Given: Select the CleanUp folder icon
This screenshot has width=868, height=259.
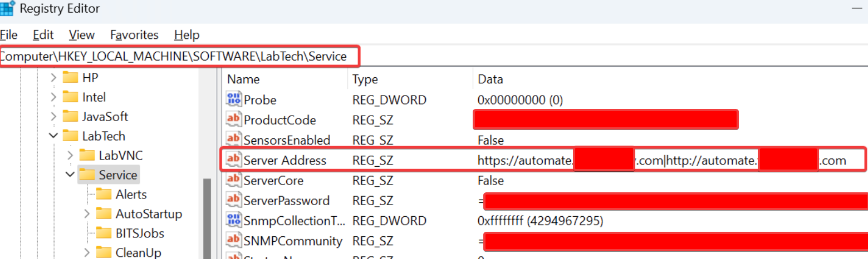Looking at the screenshot, I should (104, 253).
